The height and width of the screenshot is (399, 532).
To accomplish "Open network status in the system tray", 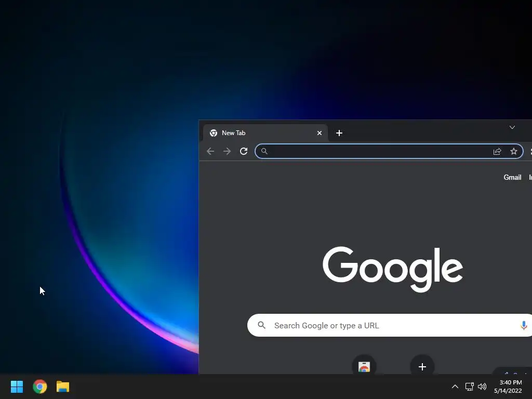I will (x=469, y=387).
